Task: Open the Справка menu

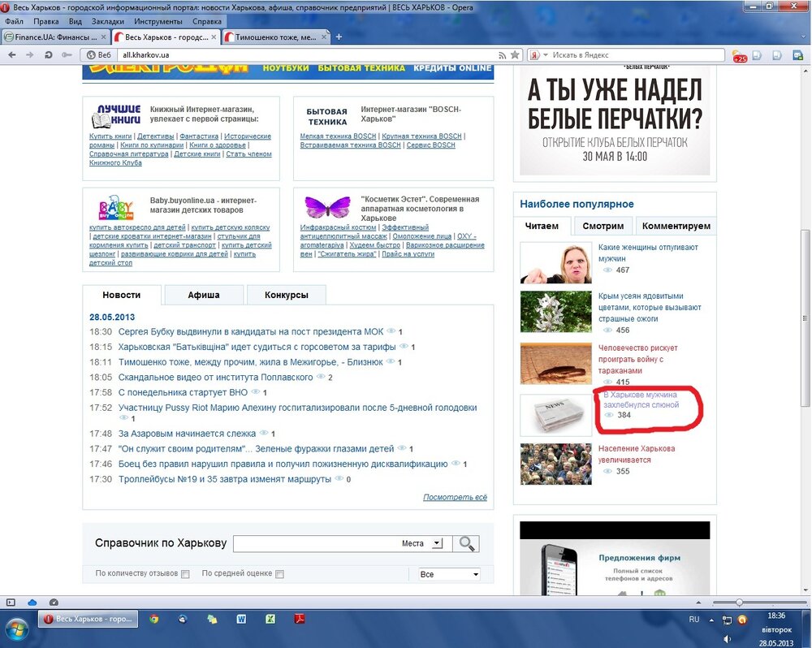Action: click(x=206, y=21)
